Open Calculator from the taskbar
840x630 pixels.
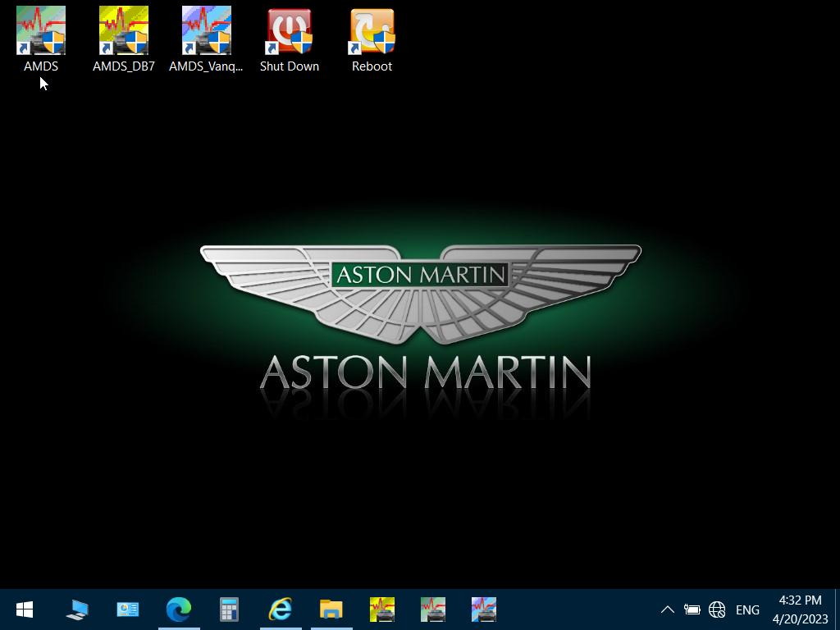230,609
